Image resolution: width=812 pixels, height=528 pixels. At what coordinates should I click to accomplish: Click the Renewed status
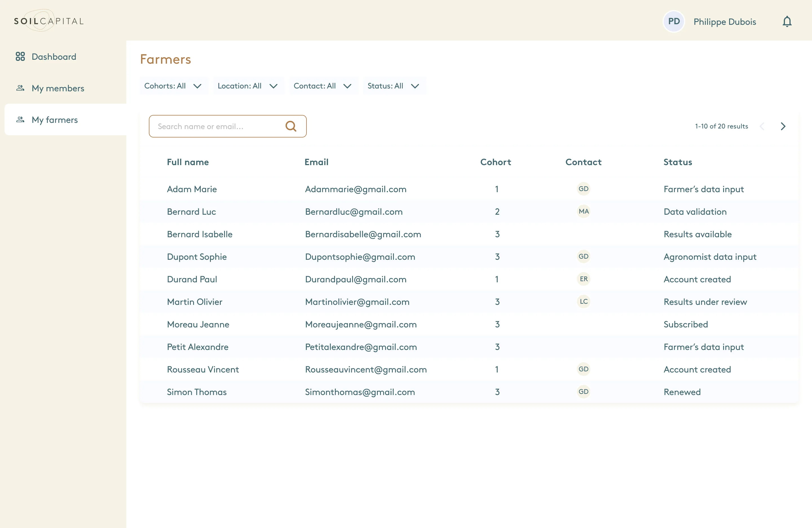coord(682,392)
